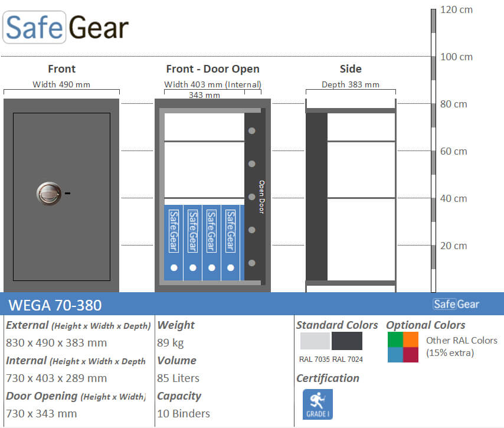This screenshot has height=428, width=504.
Task: Click the blue optional color square
Action: coord(395,355)
